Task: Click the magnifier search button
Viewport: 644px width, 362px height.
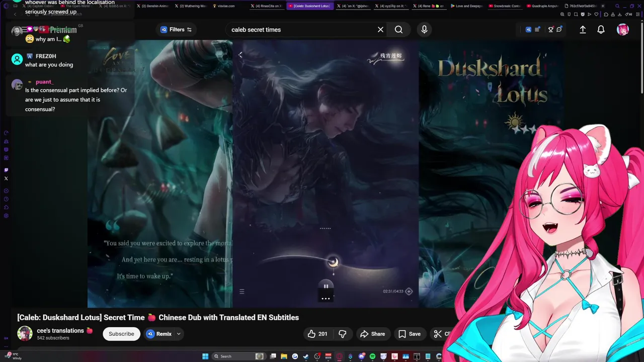Action: (398, 30)
